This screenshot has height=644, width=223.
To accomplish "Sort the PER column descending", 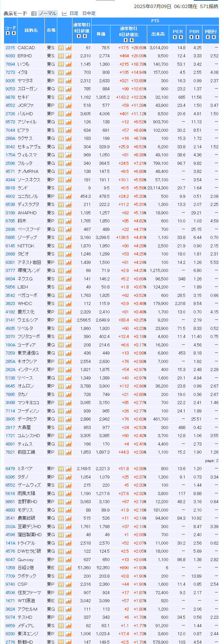I will pos(181,37).
